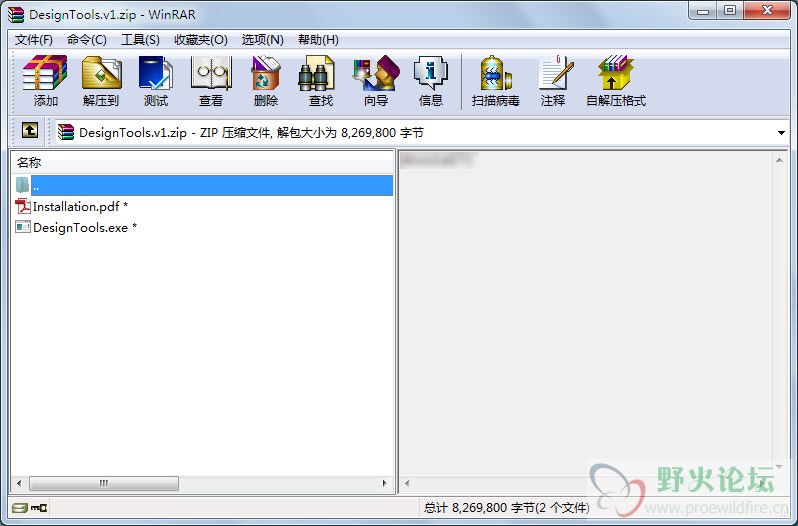This screenshot has width=798, height=526.
Task: Open the 收藏夹(O) menu
Action: tap(201, 40)
